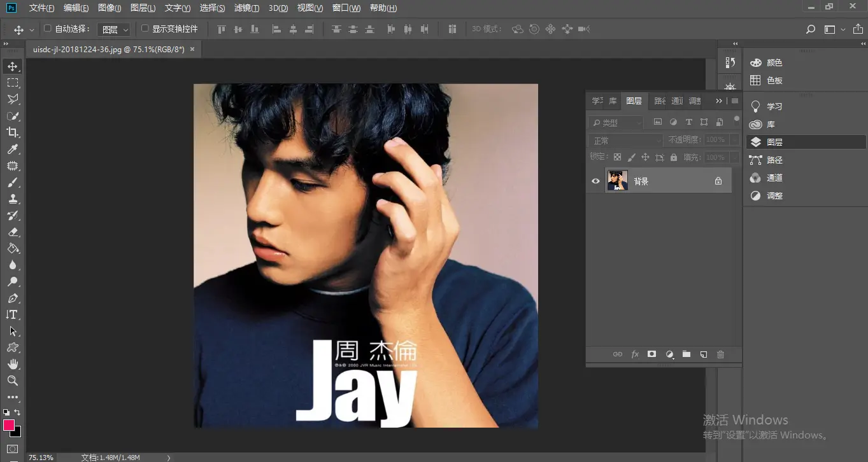
Task: Enable the 自动选择 checkbox
Action: (47, 29)
